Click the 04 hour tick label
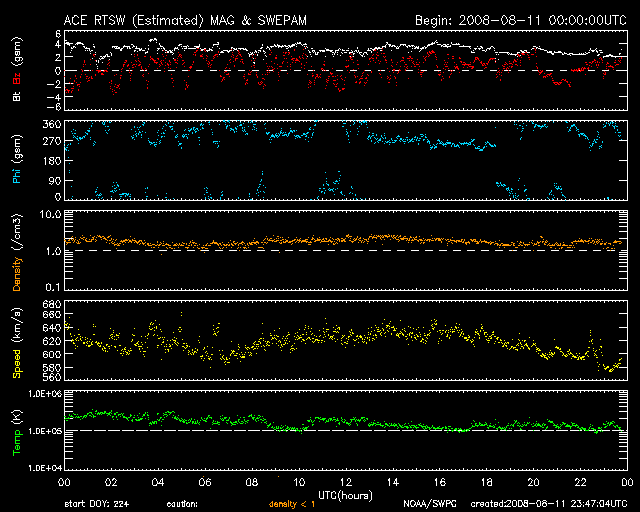This screenshot has width=640, height=512. point(157,483)
